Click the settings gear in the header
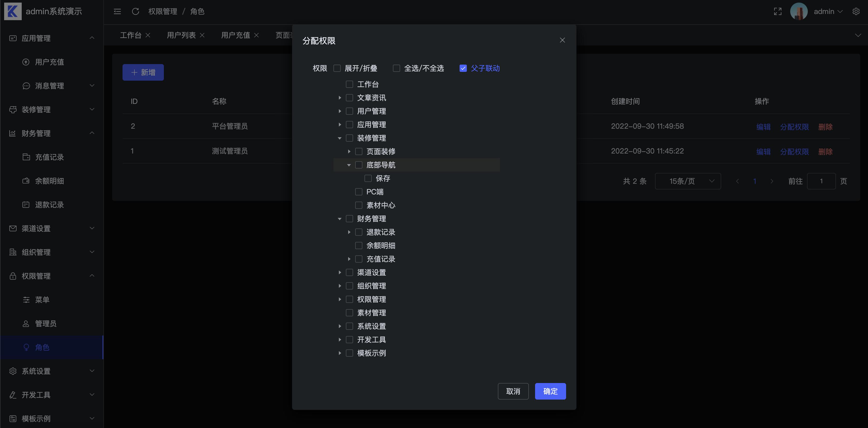868x428 pixels. coord(856,11)
